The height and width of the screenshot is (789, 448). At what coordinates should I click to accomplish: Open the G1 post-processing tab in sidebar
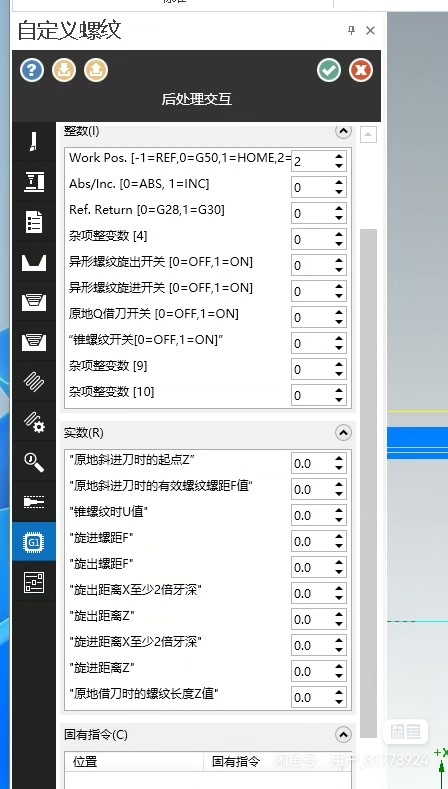(34, 541)
